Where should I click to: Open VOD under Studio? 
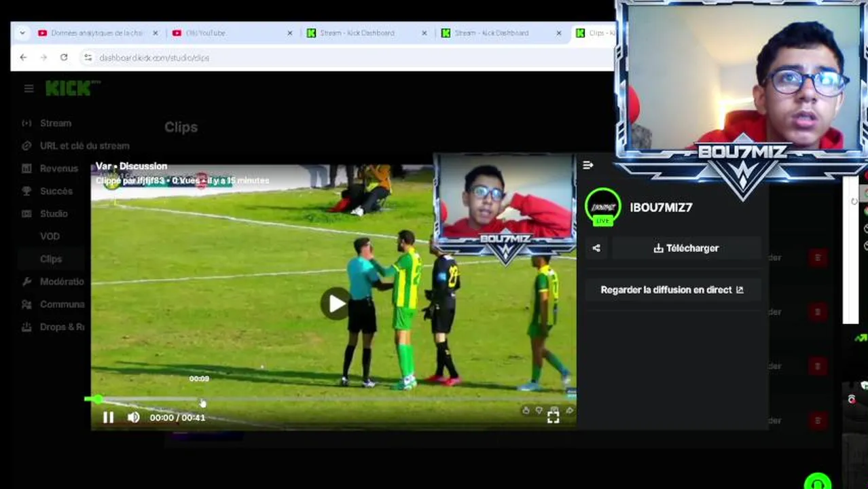click(50, 236)
